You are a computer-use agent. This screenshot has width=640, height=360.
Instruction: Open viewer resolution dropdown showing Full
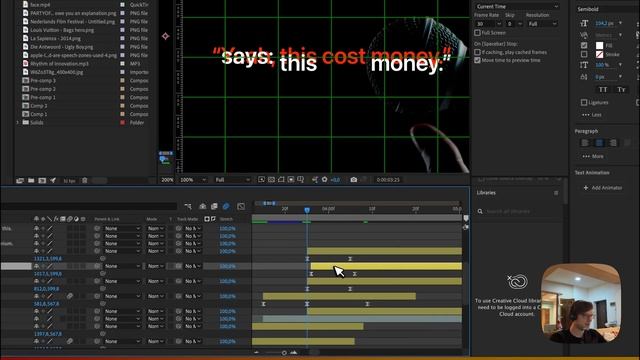point(232,180)
